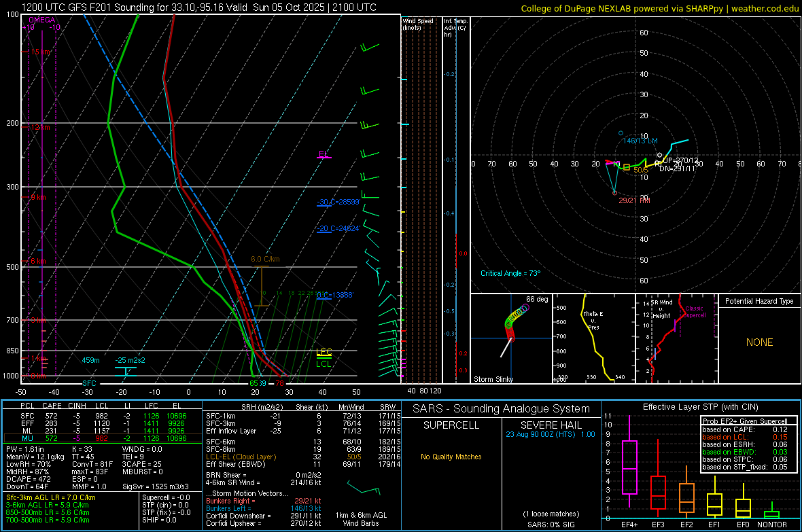Select the 850-500mb LR = 5.6 C/km line
Screen dimensions: 802x532
click(47, 512)
